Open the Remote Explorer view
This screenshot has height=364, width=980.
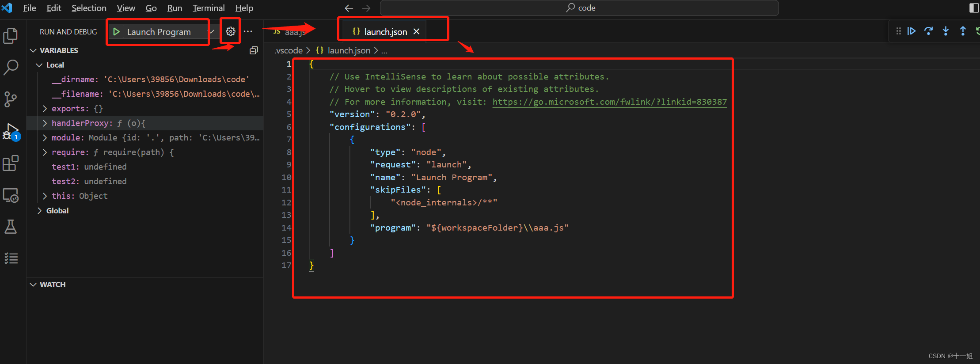tap(11, 195)
